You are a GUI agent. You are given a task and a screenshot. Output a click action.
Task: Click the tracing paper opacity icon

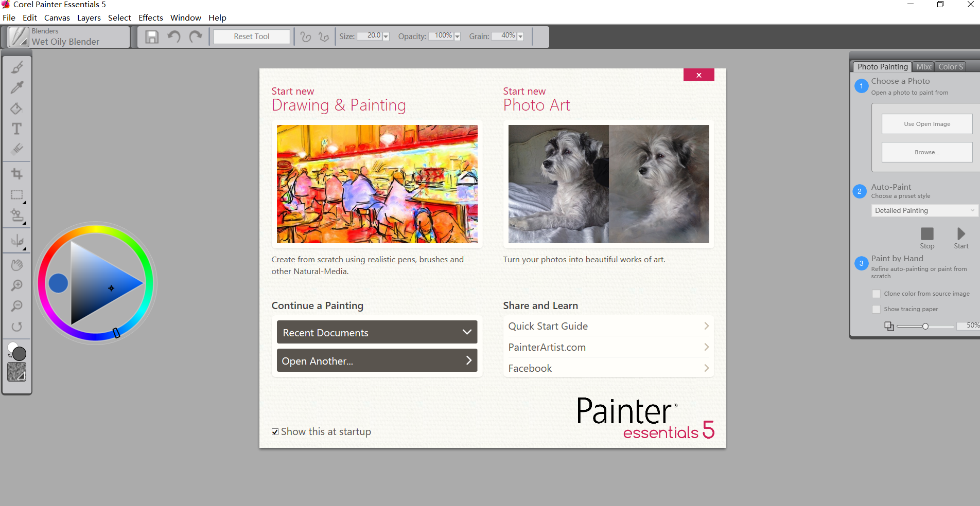889,326
